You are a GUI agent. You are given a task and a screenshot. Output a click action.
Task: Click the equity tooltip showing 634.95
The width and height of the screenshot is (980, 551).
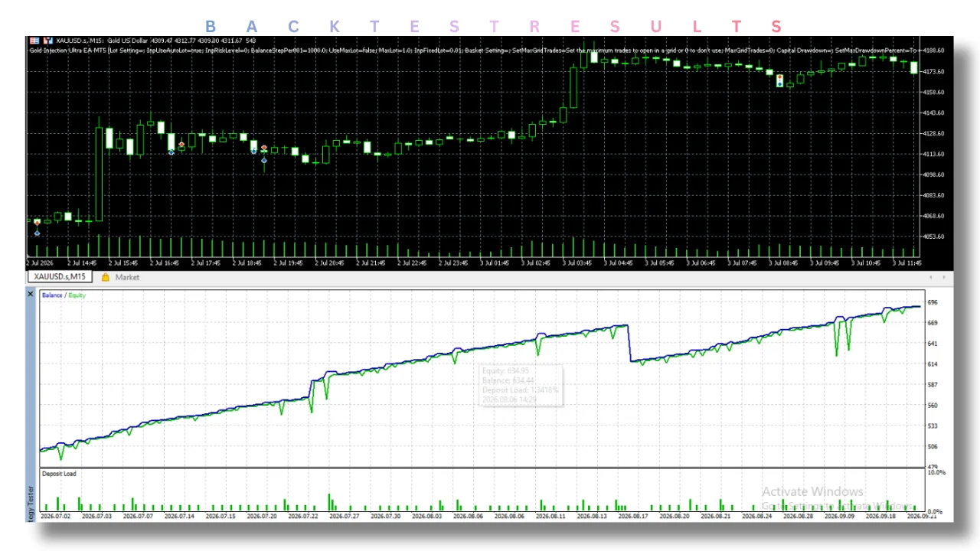521,386
